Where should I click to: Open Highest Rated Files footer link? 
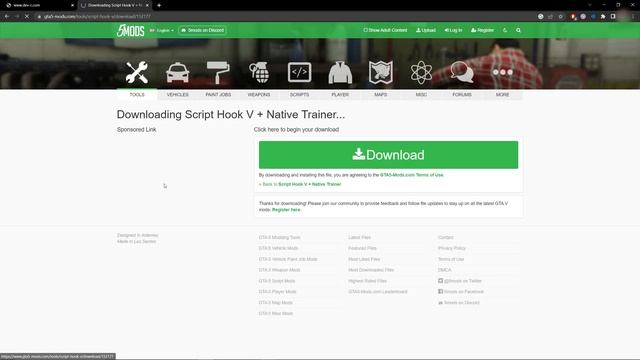tap(367, 281)
